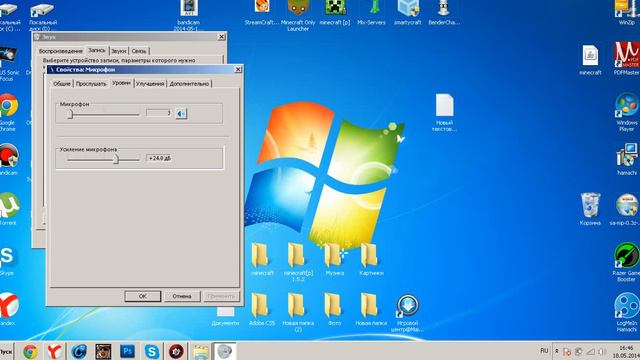Select the Новый текстов... document icon
This screenshot has height=360, width=640.
coord(444,112)
